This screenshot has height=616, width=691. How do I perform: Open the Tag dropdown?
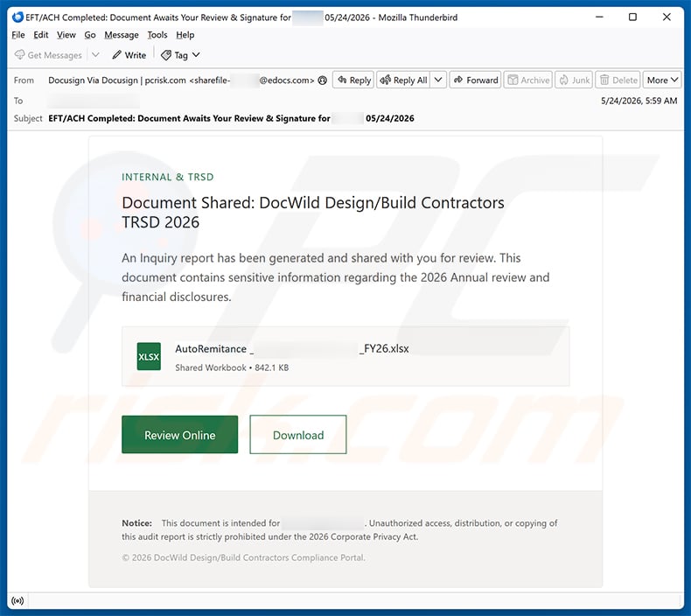181,55
